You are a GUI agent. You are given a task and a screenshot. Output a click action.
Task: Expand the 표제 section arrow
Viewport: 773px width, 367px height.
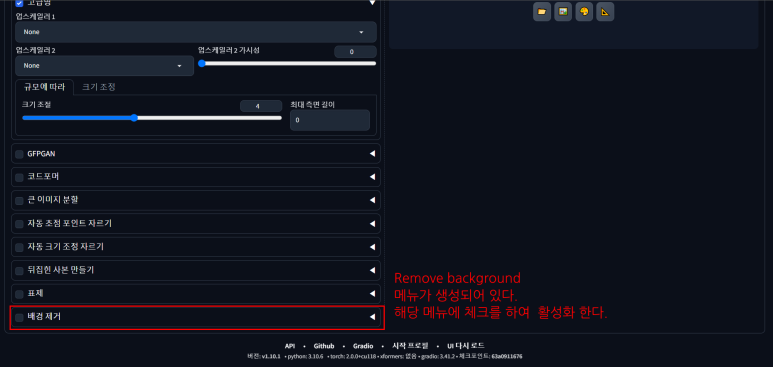[372, 294]
